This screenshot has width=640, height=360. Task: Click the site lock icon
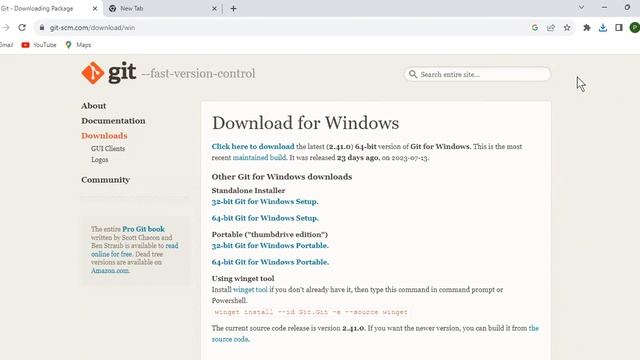42,28
